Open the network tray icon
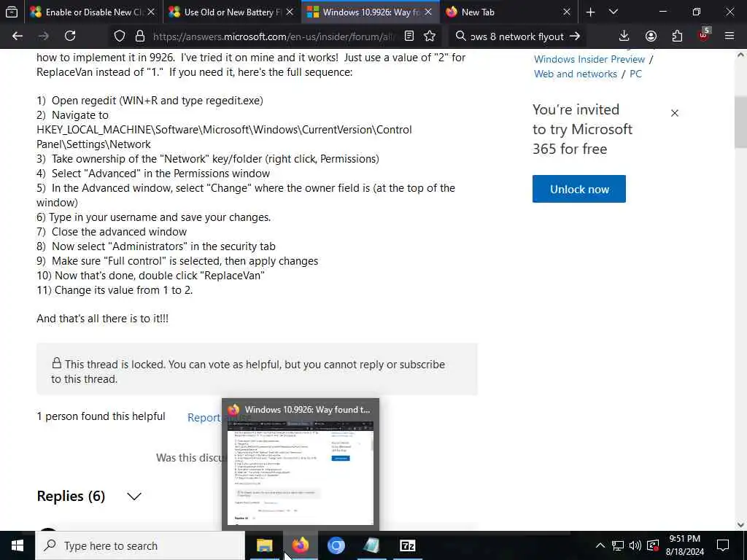This screenshot has width=747, height=560. point(618,545)
